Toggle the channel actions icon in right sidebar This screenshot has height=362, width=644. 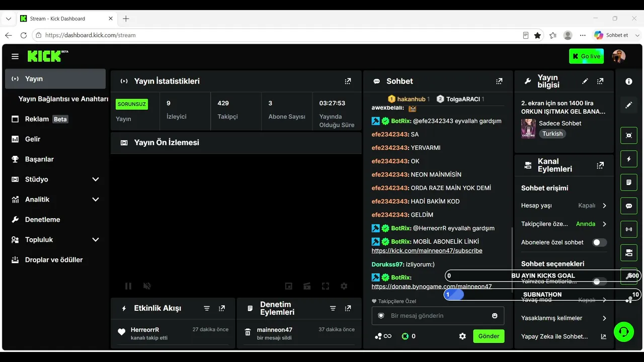click(x=629, y=253)
